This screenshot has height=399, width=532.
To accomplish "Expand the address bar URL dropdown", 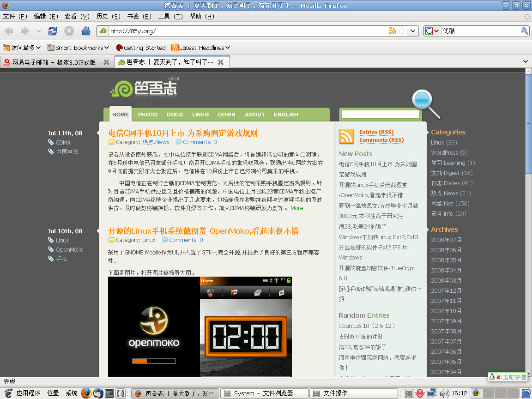I will point(412,31).
